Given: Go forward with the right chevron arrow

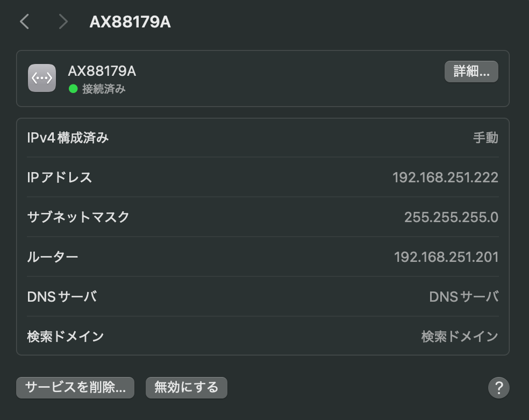Looking at the screenshot, I should tap(63, 22).
